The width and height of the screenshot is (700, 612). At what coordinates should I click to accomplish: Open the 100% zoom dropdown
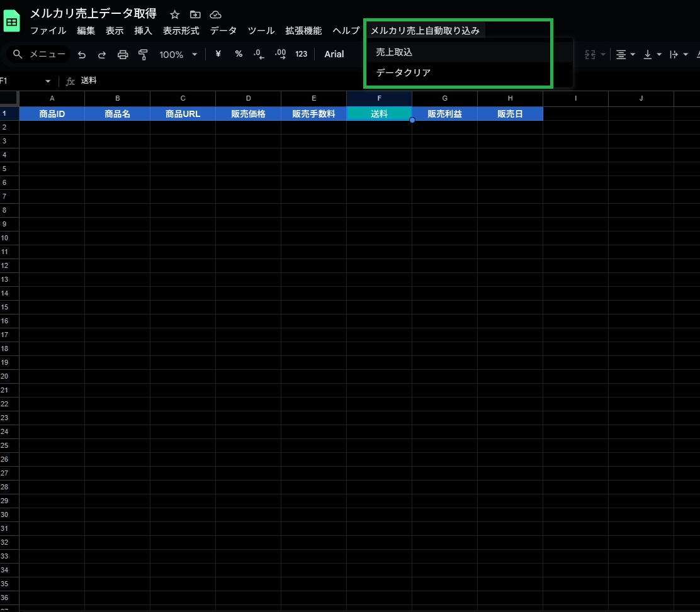178,55
